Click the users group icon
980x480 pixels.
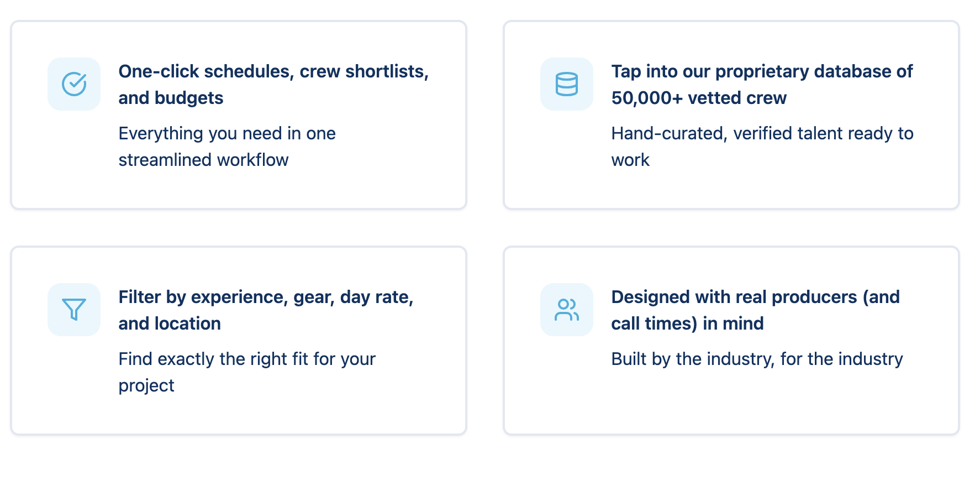(566, 310)
